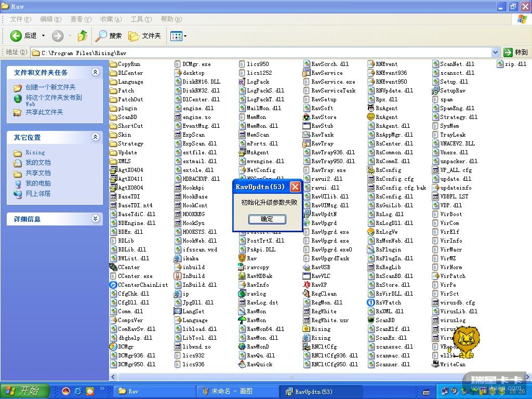532x399 pixels.
Task: Open the views dropdown in toolbar
Action: point(178,36)
